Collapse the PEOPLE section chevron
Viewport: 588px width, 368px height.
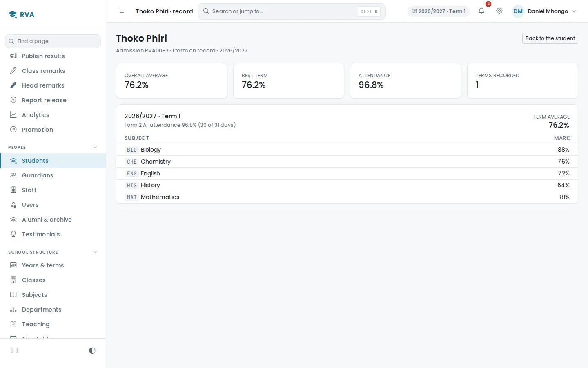(95, 147)
